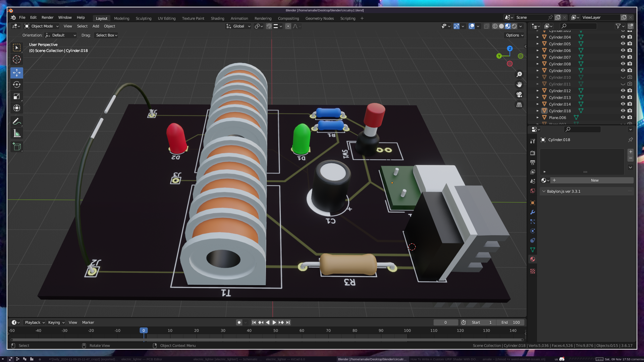Screen dimensions: 644x362
Task: Click the frame 0 playhead marker
Action: click(144, 330)
